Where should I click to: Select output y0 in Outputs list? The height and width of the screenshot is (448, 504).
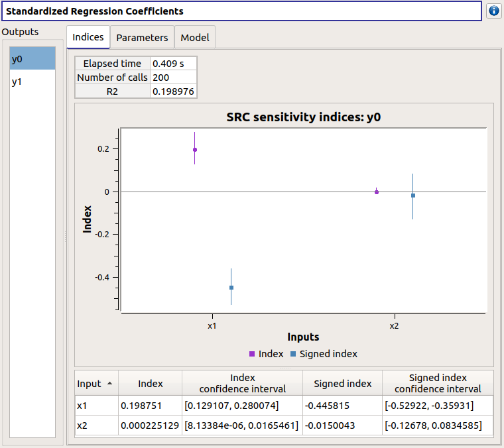tap(32, 59)
